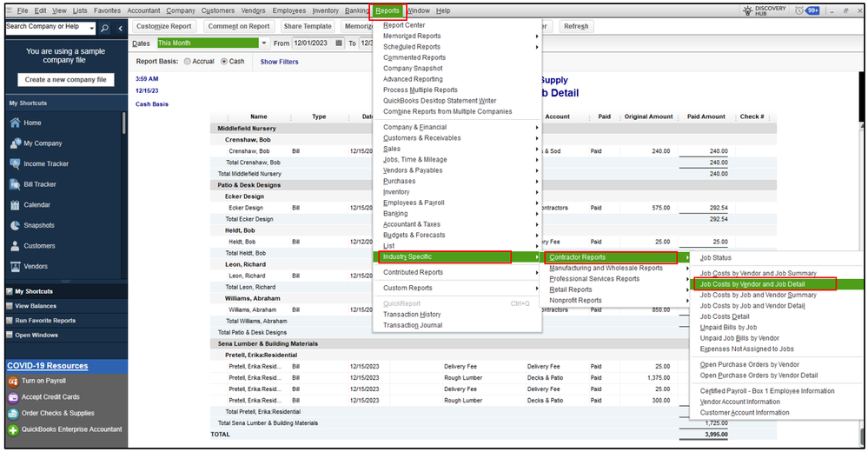Expand Jobs, Time & Mileage submenu
Viewport: 868px width, 452px height.
[536, 160]
